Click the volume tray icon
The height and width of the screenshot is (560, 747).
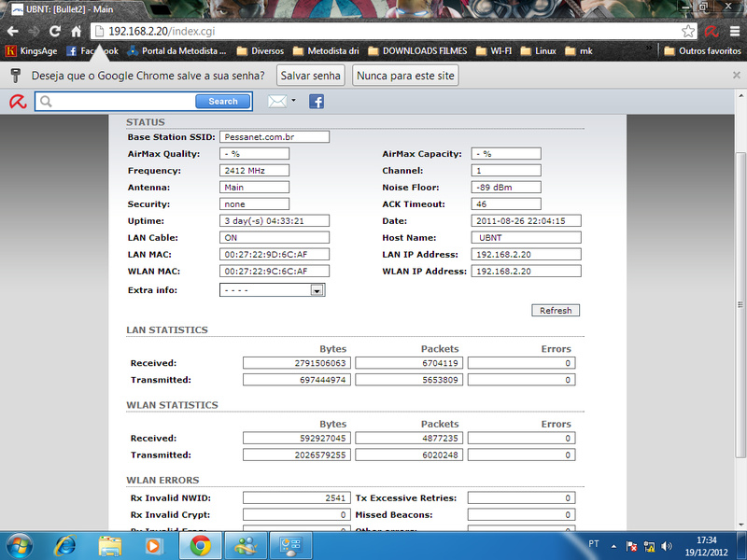point(667,546)
